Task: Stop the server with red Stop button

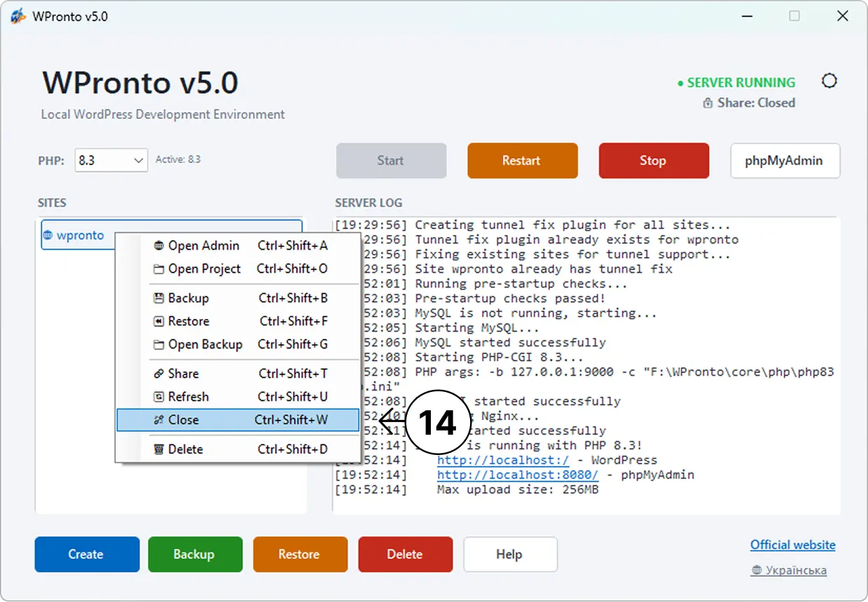Action: tap(654, 160)
